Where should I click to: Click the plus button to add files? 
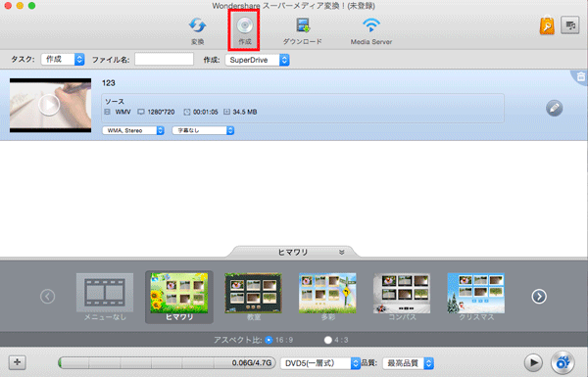pyautogui.click(x=17, y=362)
